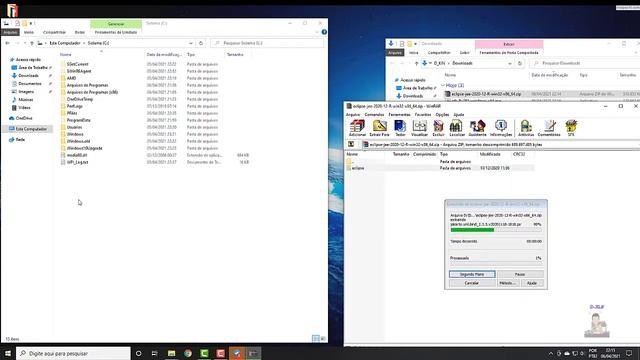
Task: Click WinRAR Testar toolbar icon
Action: [400, 128]
